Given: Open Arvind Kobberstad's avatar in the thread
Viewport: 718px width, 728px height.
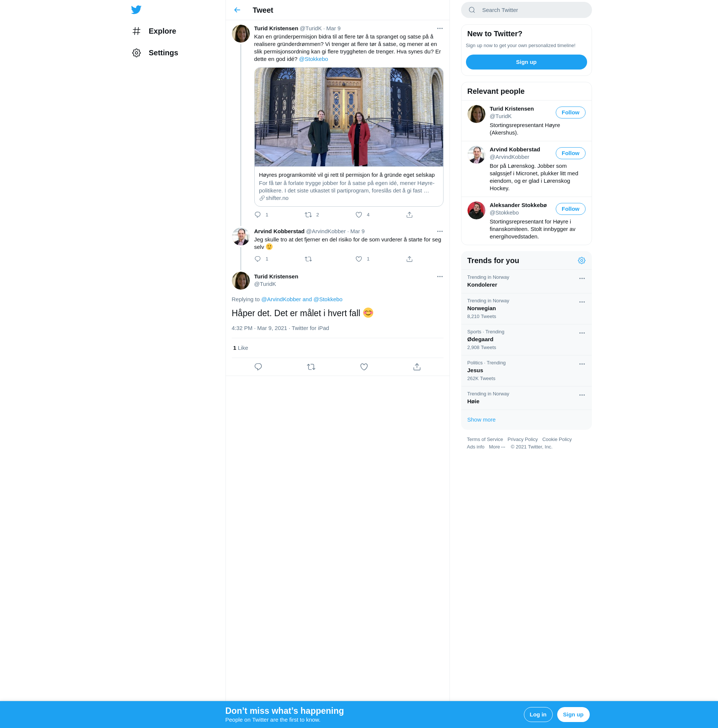Looking at the screenshot, I should pos(240,237).
